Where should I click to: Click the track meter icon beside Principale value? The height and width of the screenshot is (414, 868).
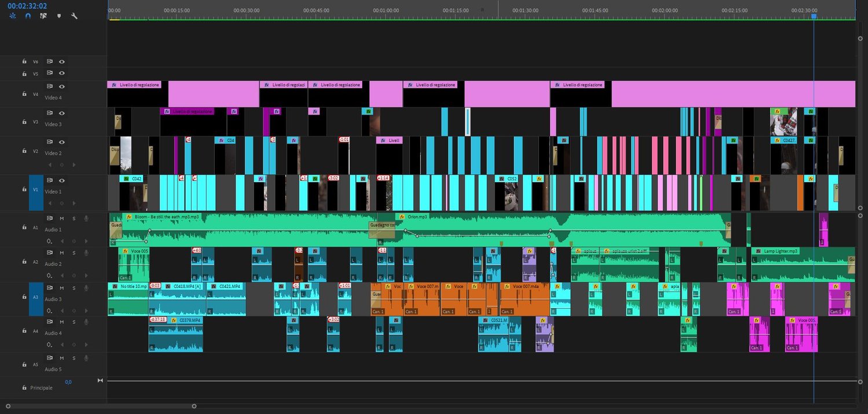[100, 380]
